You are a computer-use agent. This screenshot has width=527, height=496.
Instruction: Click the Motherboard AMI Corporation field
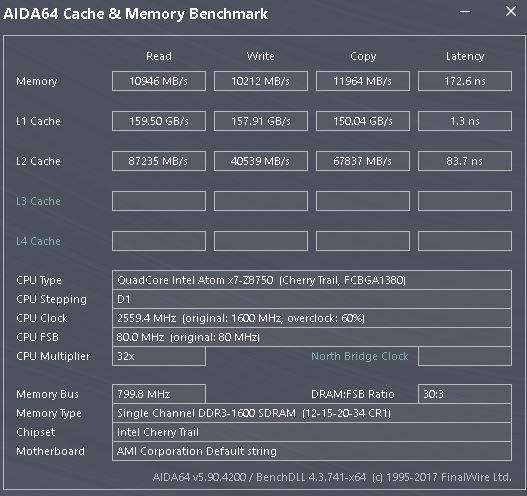click(312, 451)
